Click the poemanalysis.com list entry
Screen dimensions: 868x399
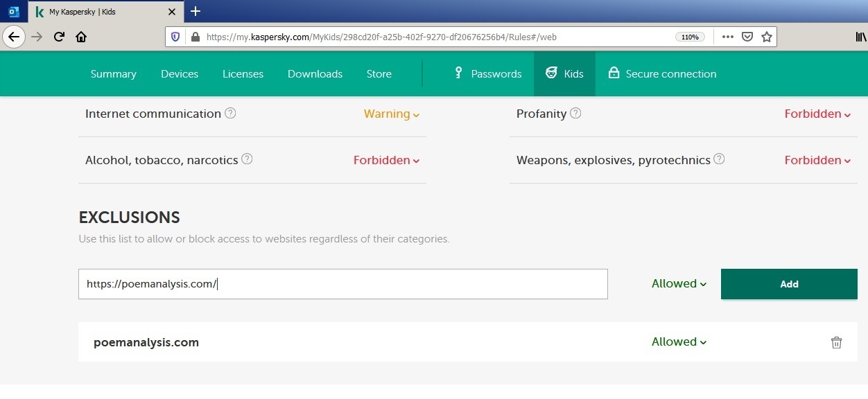tap(146, 342)
